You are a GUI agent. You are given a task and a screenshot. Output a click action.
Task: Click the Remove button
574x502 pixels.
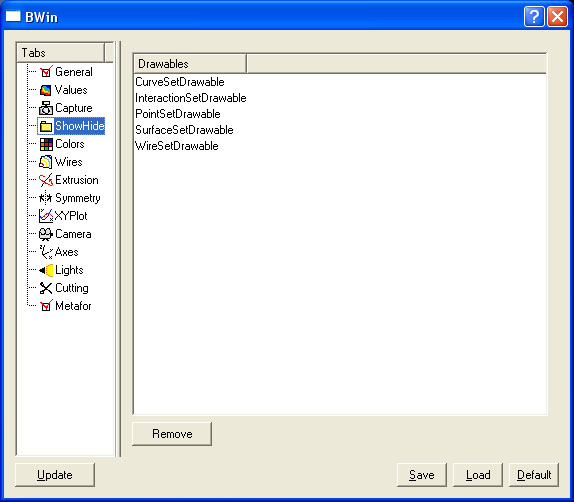[172, 434]
